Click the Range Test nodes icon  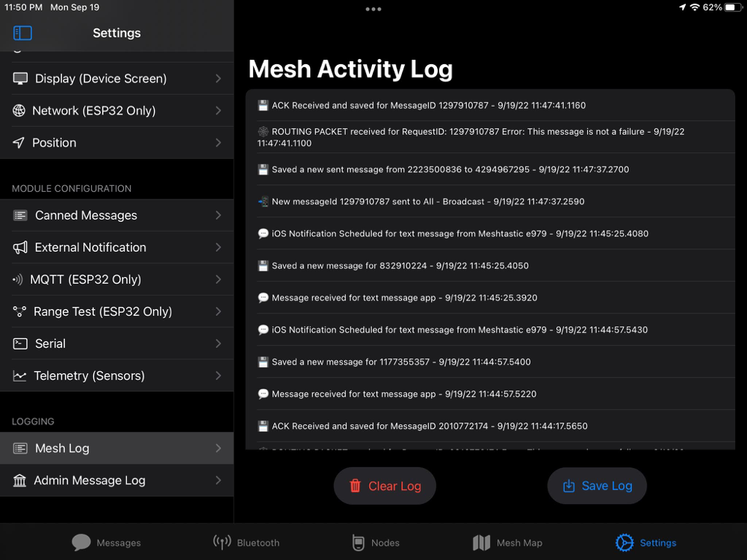[19, 311]
